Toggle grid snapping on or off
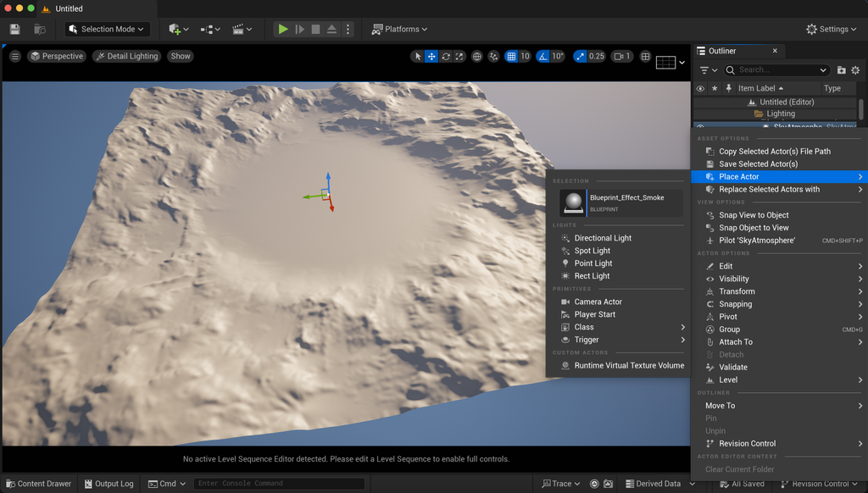The image size is (868, 493). (512, 57)
